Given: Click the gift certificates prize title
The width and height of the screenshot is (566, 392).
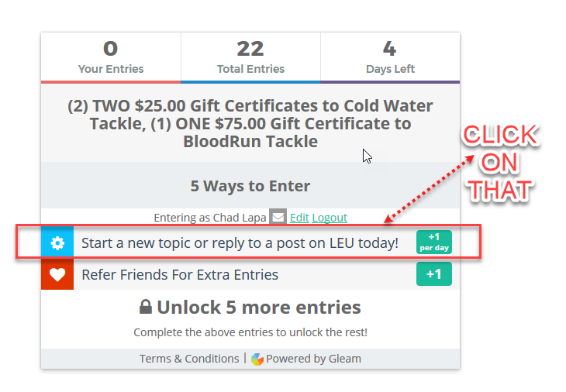Looking at the screenshot, I should click(250, 123).
